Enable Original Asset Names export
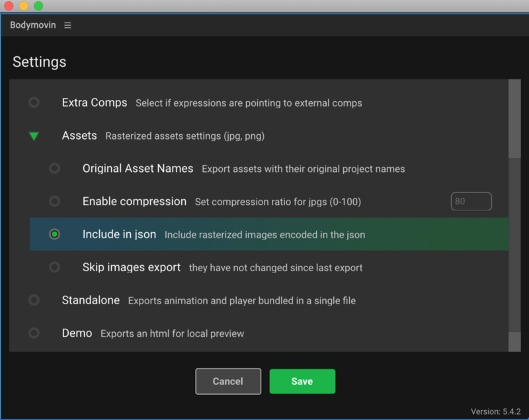The height and width of the screenshot is (420, 529). [x=55, y=168]
